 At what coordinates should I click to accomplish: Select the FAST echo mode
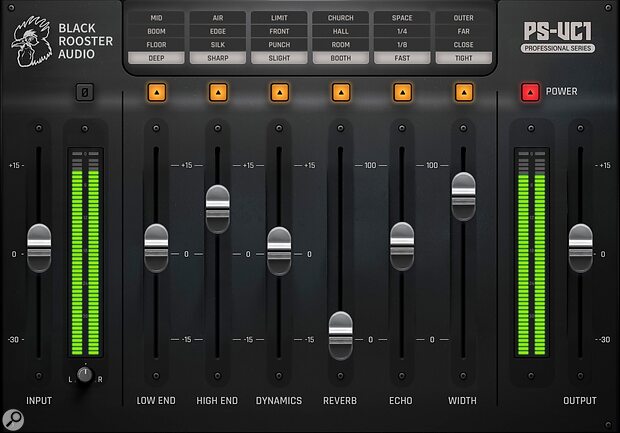coord(402,58)
